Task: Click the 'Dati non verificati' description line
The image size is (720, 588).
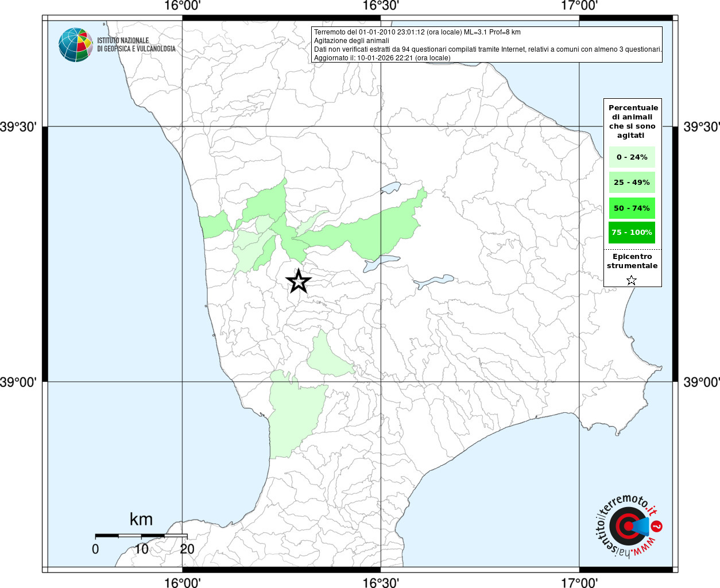Action: pos(487,49)
